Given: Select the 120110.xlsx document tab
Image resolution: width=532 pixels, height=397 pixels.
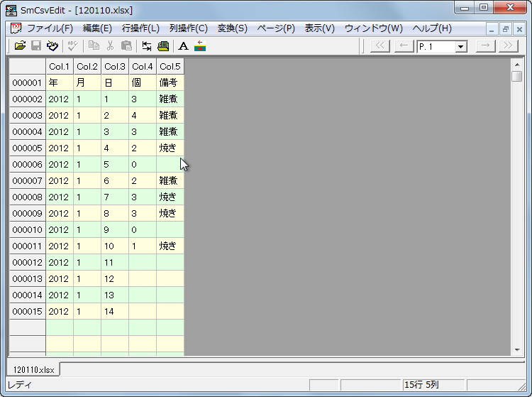Looking at the screenshot, I should coord(33,369).
